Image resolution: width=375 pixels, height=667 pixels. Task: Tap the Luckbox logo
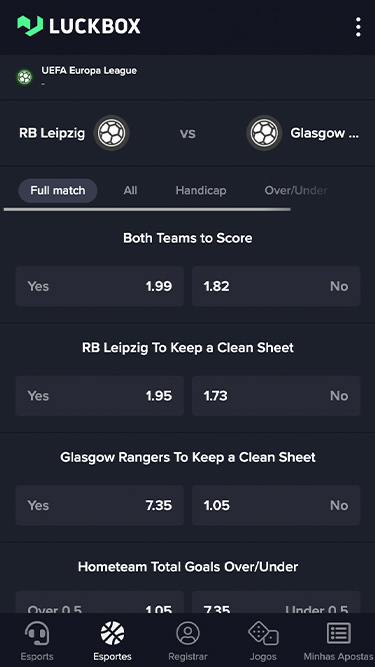(79, 26)
